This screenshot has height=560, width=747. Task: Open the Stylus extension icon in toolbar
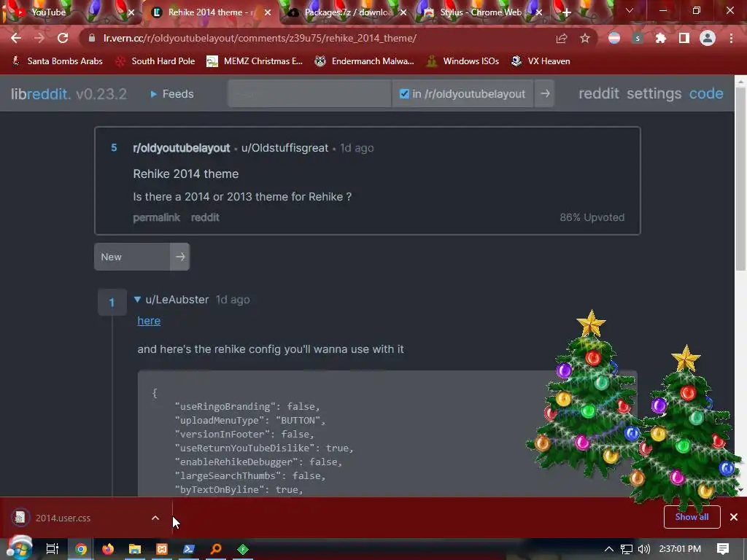click(638, 38)
